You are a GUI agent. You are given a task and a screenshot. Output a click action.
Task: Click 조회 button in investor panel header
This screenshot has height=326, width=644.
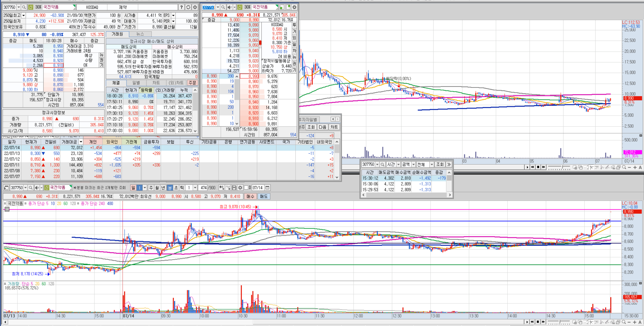pyautogui.click(x=311, y=127)
